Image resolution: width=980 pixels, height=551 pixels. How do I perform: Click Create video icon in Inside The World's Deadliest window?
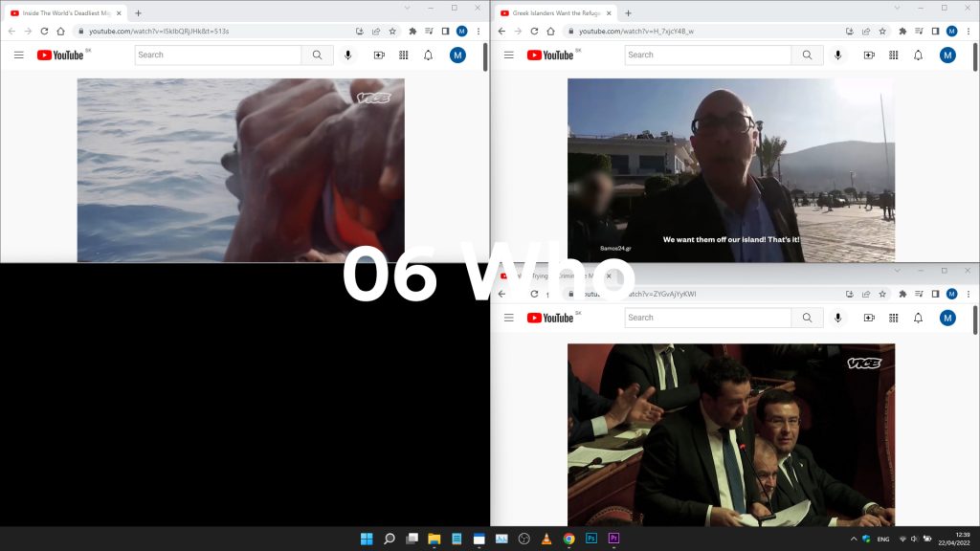(x=379, y=55)
